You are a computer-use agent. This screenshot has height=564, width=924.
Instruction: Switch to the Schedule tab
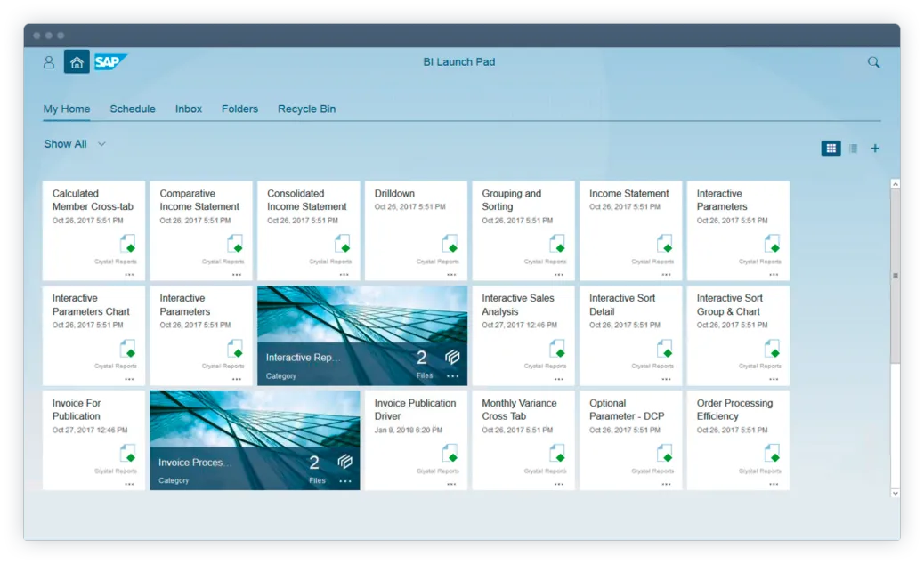[133, 109]
